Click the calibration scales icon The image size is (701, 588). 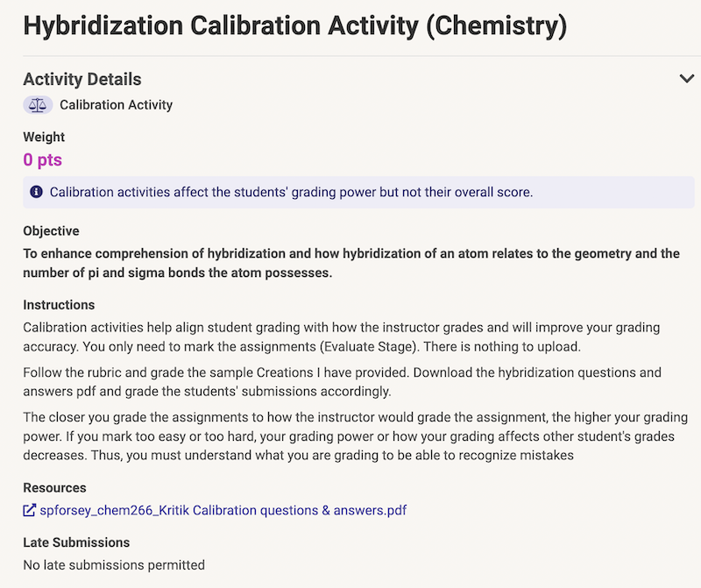click(x=38, y=105)
